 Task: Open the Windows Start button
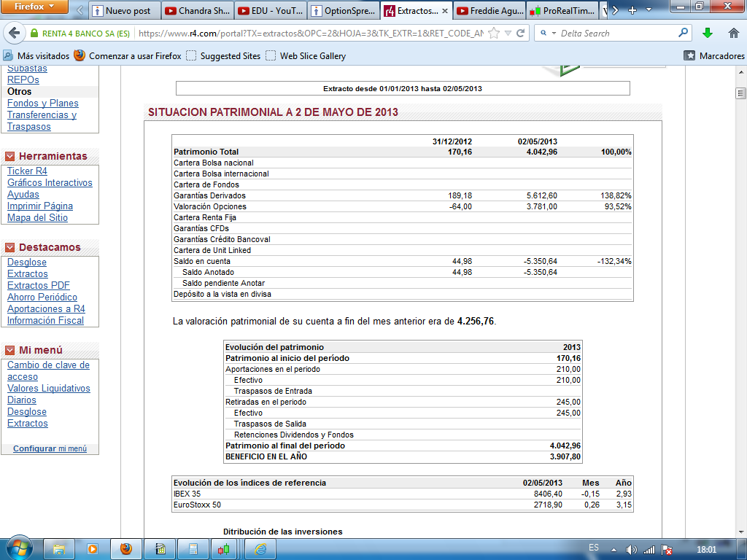click(18, 548)
